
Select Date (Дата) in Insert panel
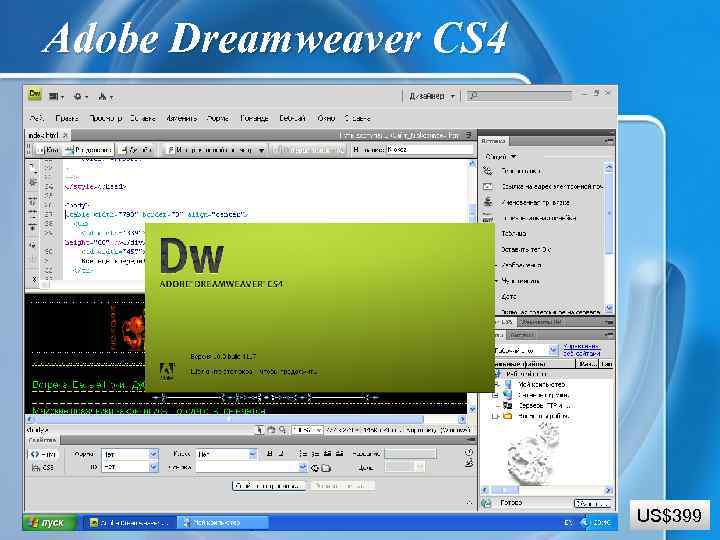point(509,297)
